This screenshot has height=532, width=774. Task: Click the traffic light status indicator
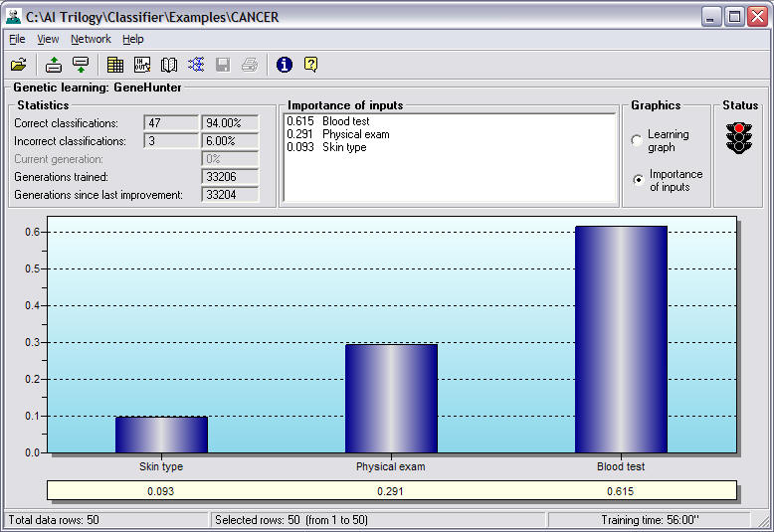739,138
